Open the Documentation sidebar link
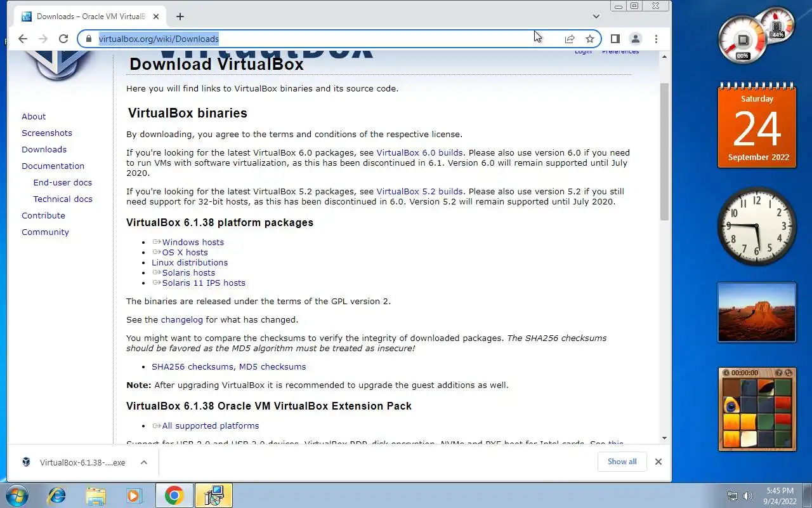Screen dimensions: 812x508 pyautogui.click(x=53, y=166)
